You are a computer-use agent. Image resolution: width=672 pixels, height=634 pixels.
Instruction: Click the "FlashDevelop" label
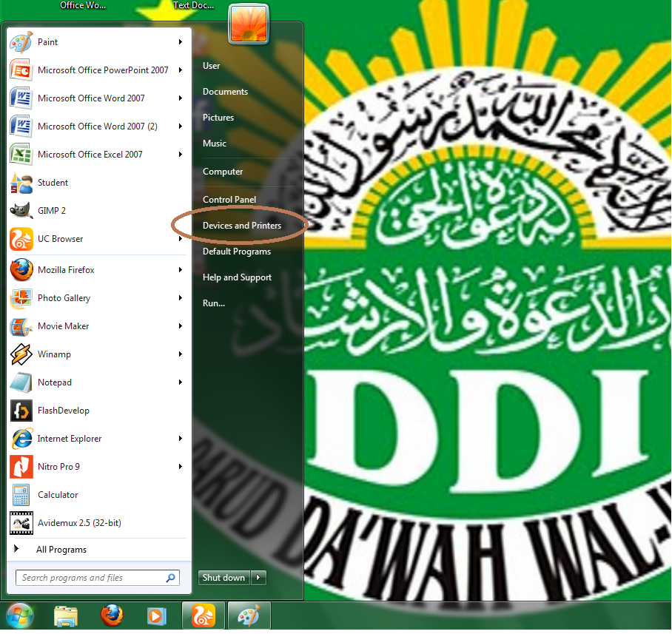tap(64, 411)
